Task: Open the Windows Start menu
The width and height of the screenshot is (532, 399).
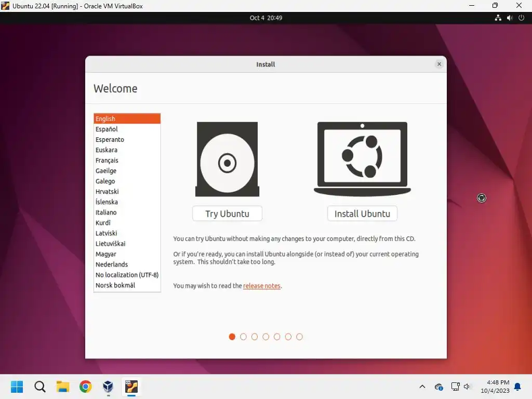Action: tap(17, 387)
